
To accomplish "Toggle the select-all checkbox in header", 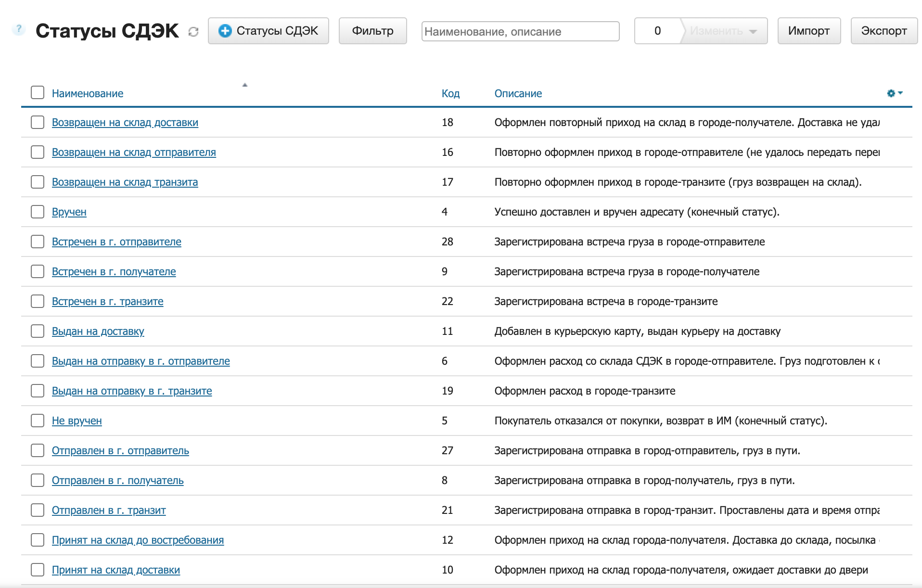I will (x=38, y=93).
